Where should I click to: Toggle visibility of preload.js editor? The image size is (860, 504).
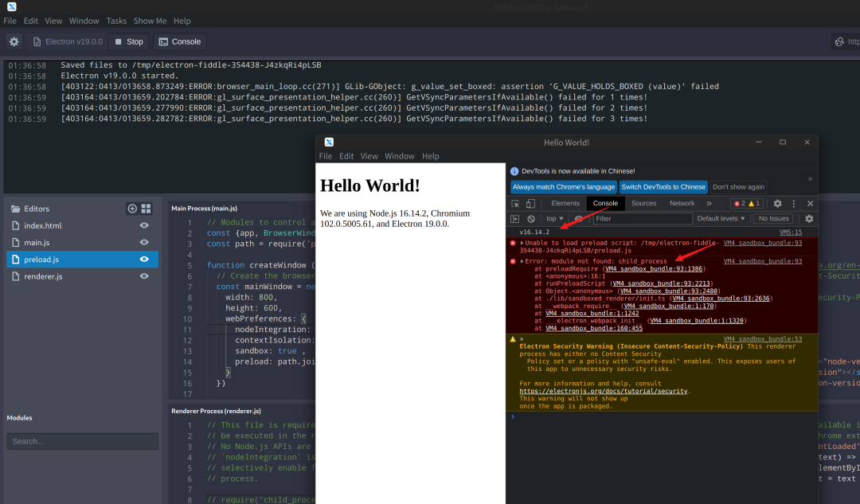144,260
